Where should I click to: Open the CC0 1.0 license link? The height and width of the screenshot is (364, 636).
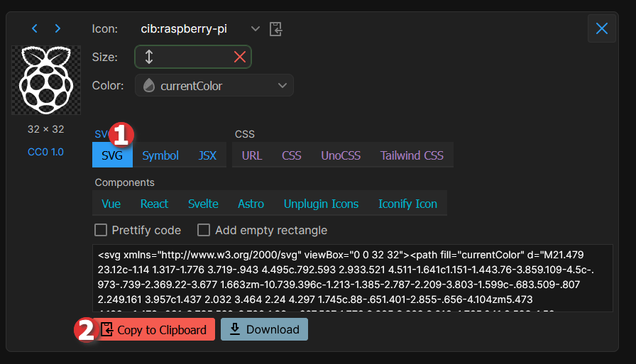46,152
